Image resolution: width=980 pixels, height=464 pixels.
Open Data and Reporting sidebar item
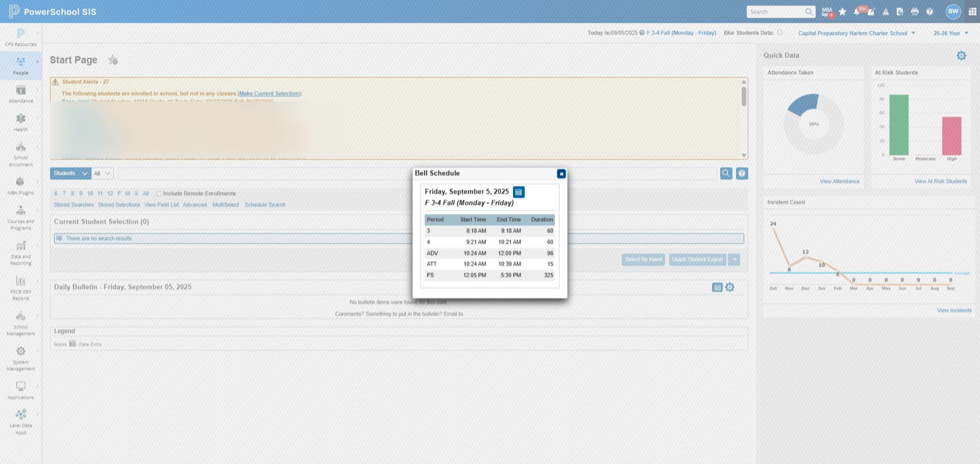pyautogui.click(x=20, y=253)
